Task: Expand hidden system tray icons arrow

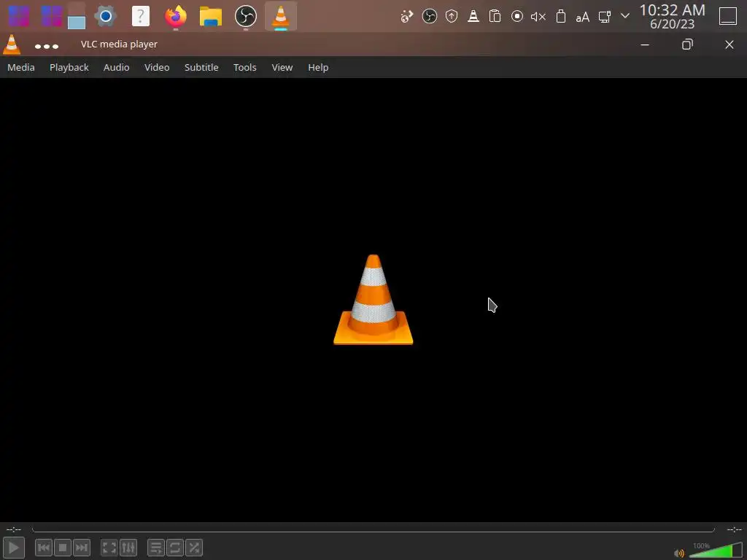Action: pos(625,16)
